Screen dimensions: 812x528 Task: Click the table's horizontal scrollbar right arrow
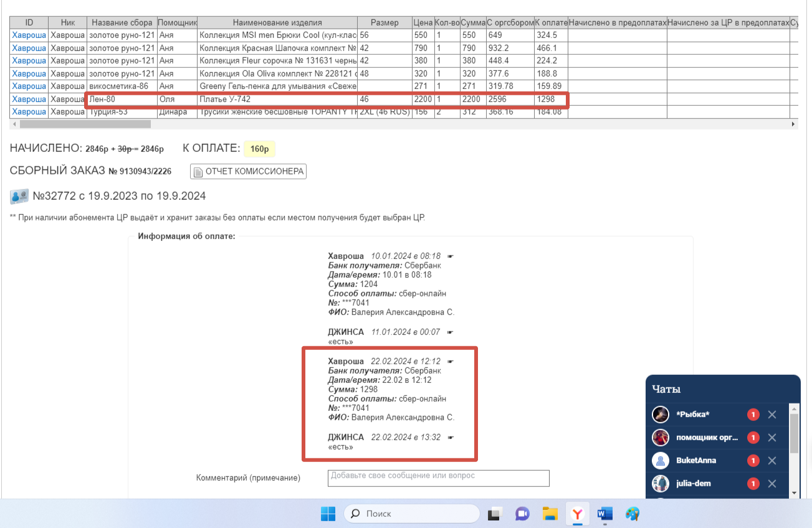[x=793, y=124]
